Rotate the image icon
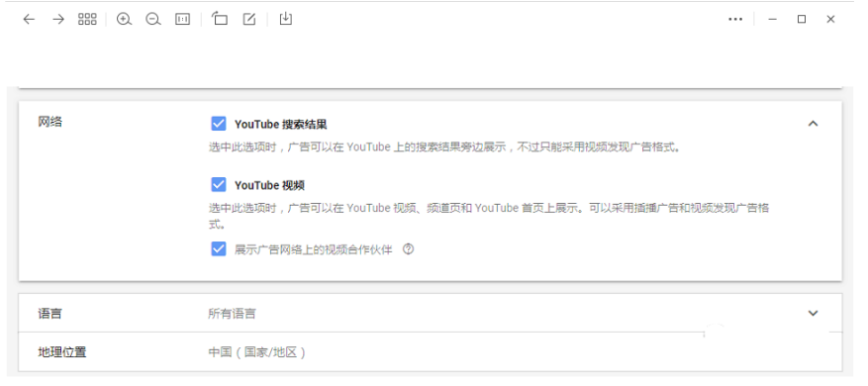Image resolution: width=868 pixels, height=386 pixels. (220, 19)
